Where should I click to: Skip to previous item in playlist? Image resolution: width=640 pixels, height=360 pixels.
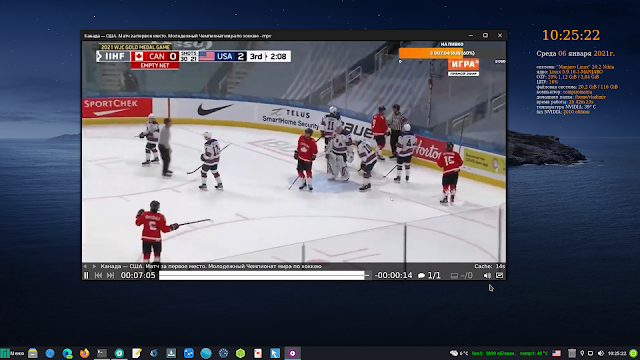98,276
